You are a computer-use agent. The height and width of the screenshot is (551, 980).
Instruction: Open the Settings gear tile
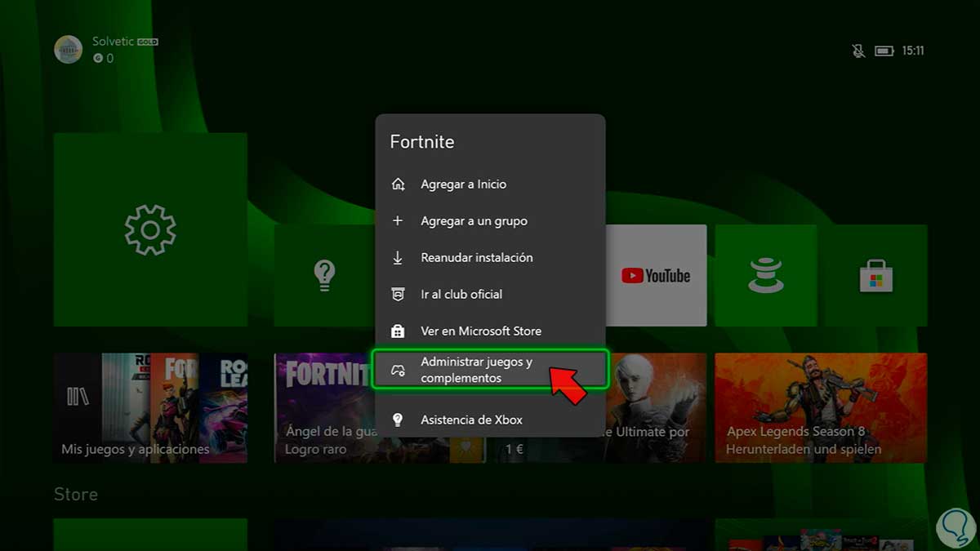[x=150, y=230]
